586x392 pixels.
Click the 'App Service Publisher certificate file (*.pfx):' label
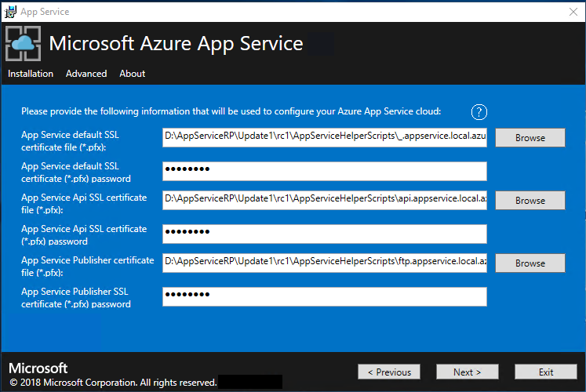(87, 267)
